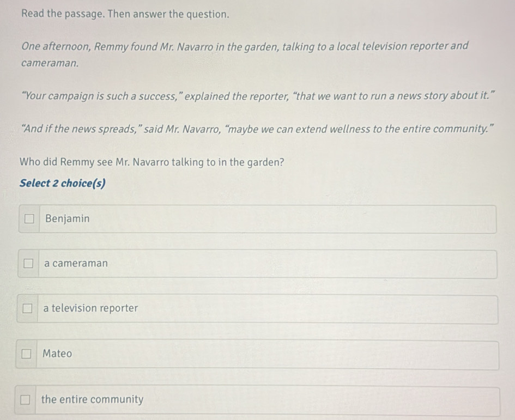Select the "a television reporter" checkbox
The height and width of the screenshot is (420, 515).
27,308
